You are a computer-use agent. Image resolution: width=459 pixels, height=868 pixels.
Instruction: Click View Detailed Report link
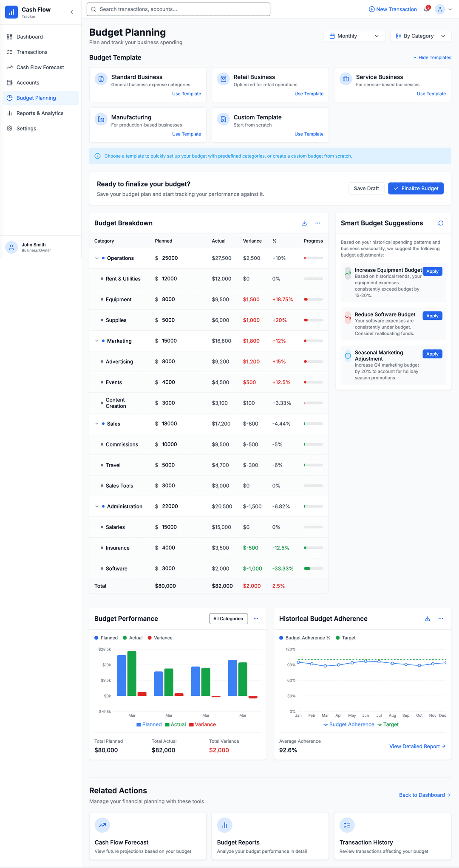pos(417,746)
